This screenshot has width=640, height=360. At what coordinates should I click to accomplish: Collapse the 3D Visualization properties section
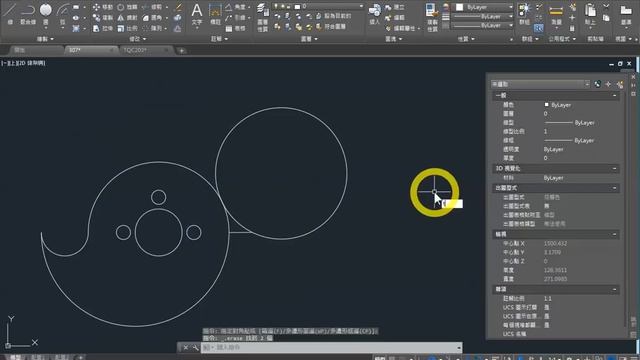pos(614,168)
